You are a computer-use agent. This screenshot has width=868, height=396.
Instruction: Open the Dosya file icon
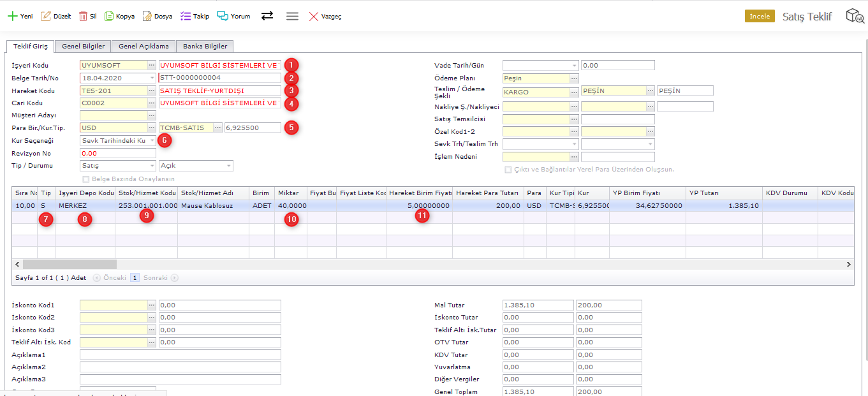point(147,17)
